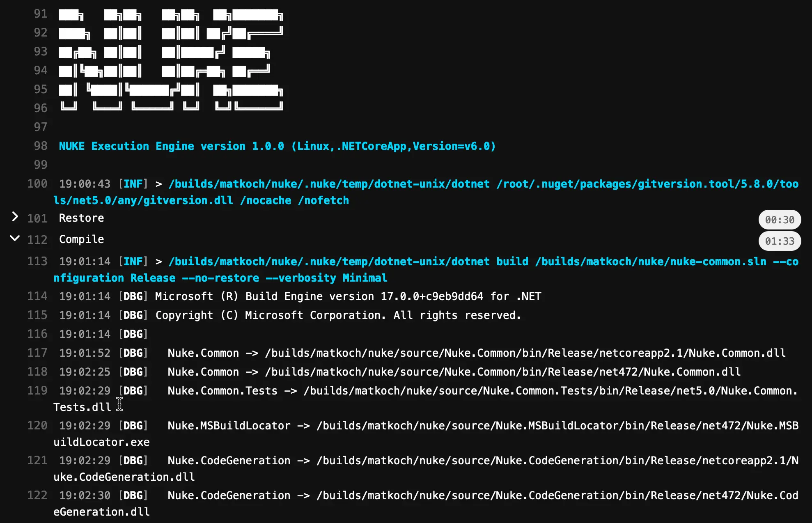The height and width of the screenshot is (523, 812).
Task: Click the netcoreapp2.1/Nuke.Common.dll path text
Action: pyautogui.click(x=692, y=353)
